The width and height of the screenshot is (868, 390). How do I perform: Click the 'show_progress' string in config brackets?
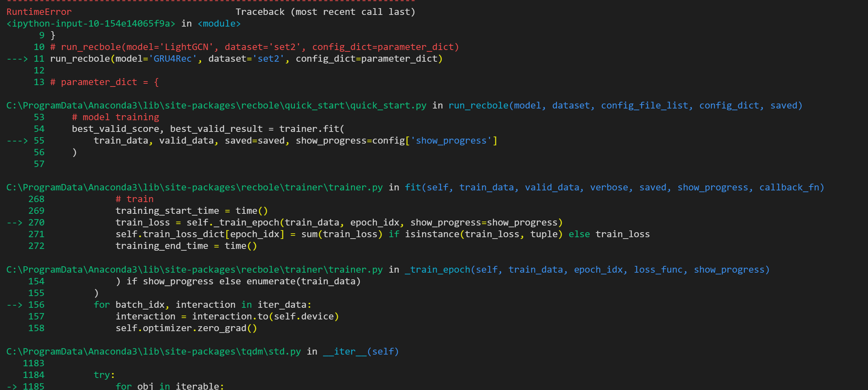(451, 140)
